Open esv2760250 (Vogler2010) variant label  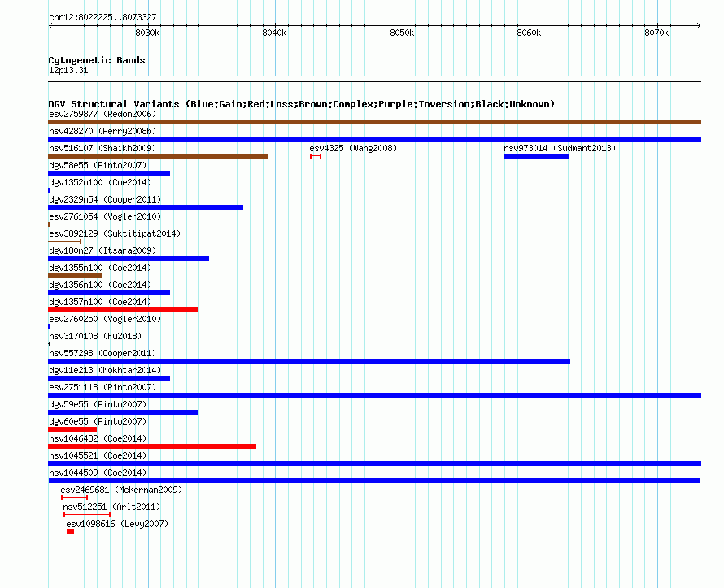point(105,319)
